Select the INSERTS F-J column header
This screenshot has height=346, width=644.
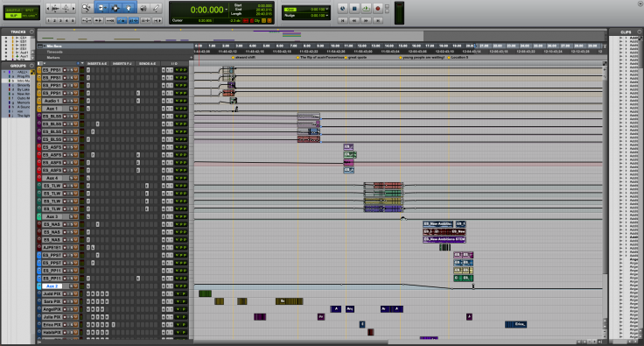coord(122,64)
